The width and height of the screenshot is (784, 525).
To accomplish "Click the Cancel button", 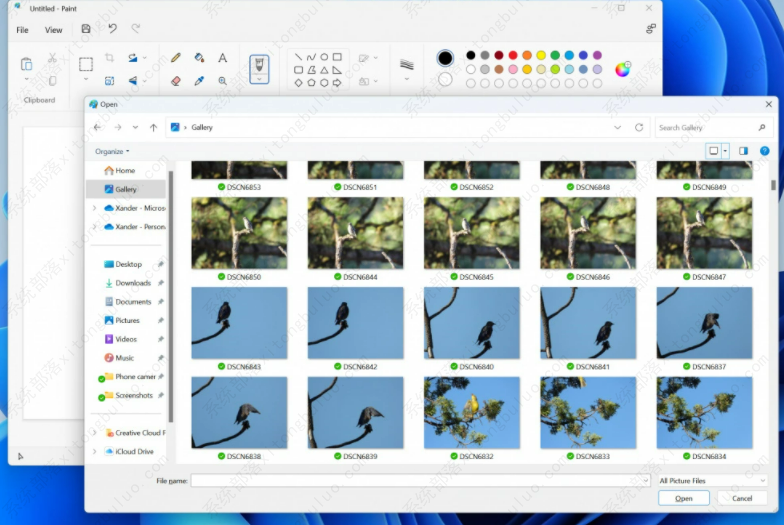I will click(x=742, y=498).
